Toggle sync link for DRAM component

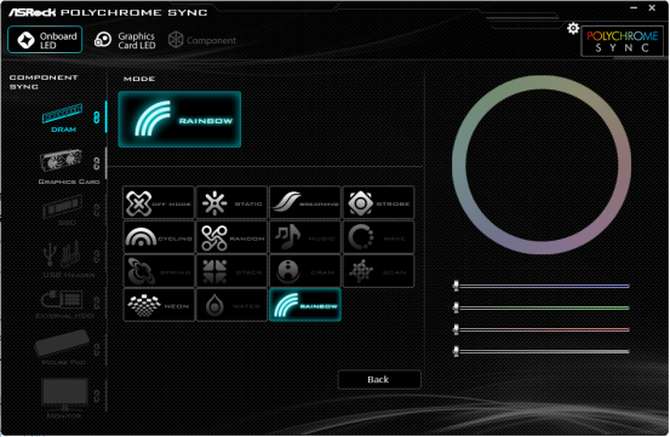[x=97, y=117]
